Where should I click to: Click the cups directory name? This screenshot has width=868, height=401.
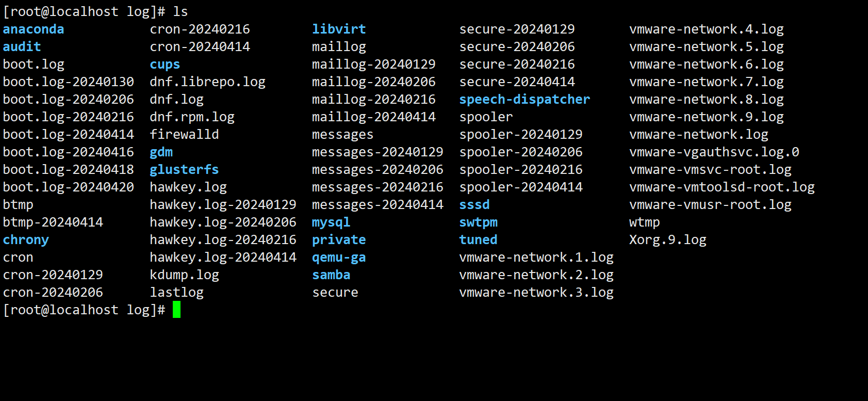(165, 65)
